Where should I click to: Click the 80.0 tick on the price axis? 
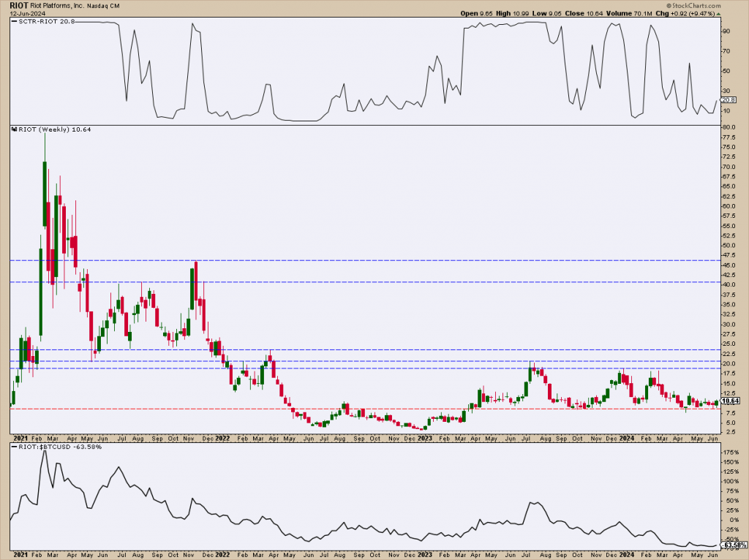point(728,127)
